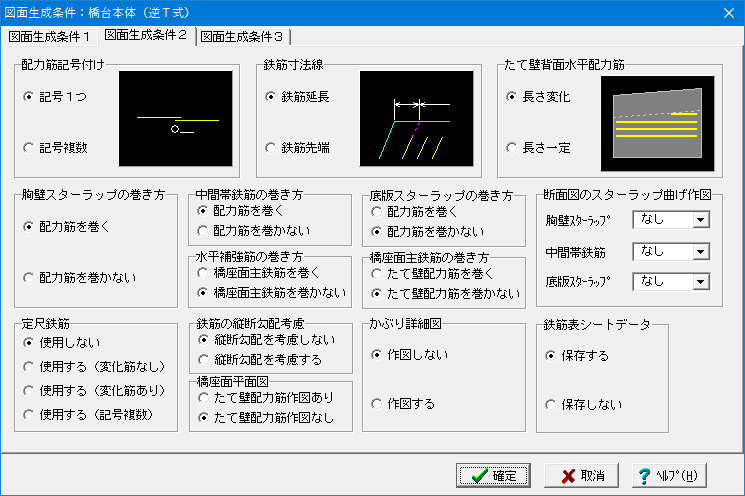Choose 配力筋を巻かない under 中間帯鉄筋の巻き方
Image resolution: width=745 pixels, height=496 pixels.
[x=253, y=230]
